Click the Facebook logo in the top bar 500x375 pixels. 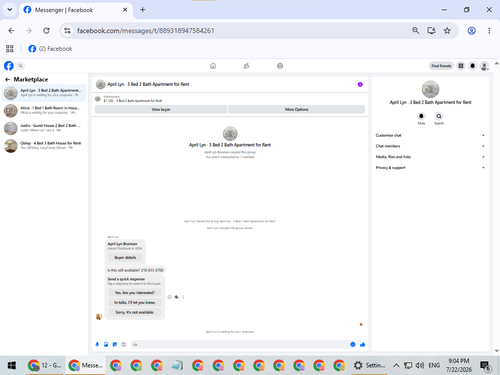pyautogui.click(x=9, y=66)
